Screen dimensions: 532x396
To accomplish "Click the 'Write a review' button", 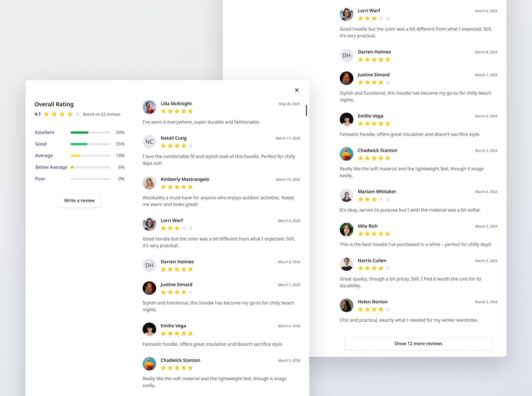I will (x=79, y=200).
